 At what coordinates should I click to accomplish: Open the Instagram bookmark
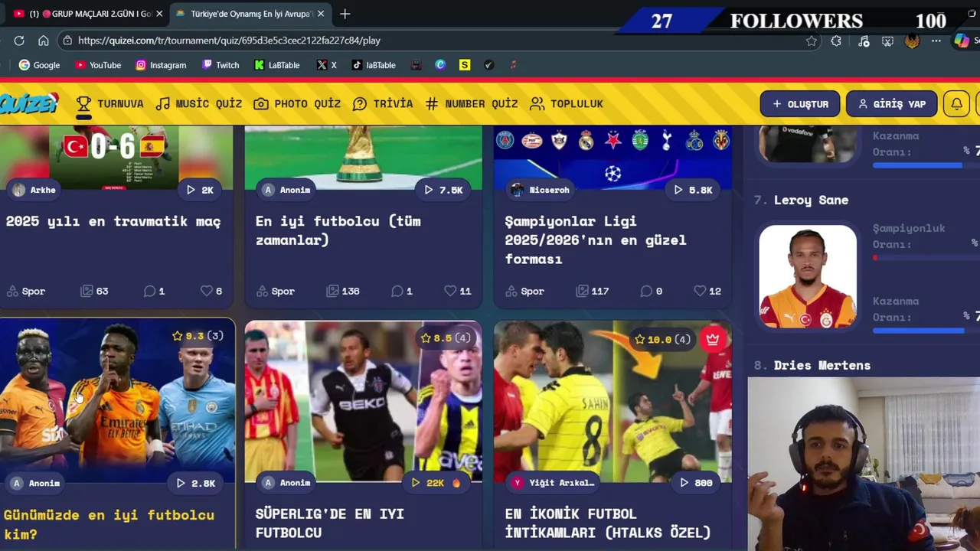(161, 65)
